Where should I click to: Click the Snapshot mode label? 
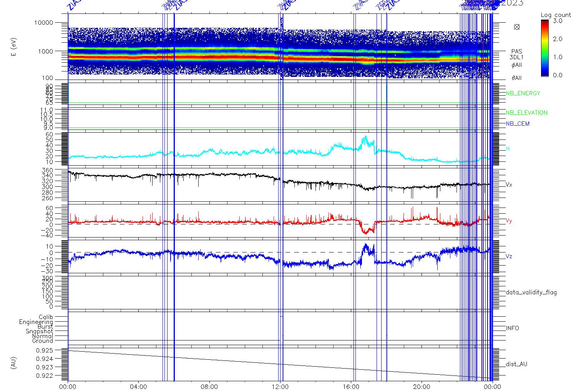[40, 331]
